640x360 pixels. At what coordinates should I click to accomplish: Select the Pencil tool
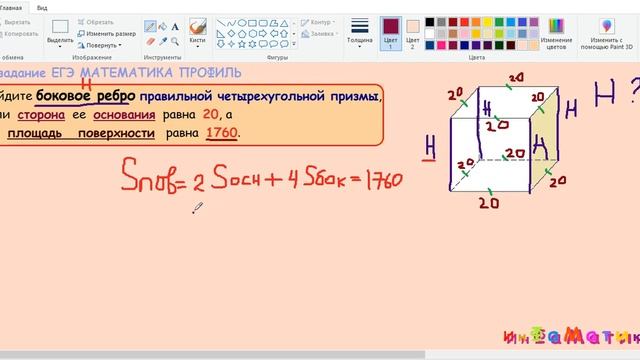click(150, 27)
